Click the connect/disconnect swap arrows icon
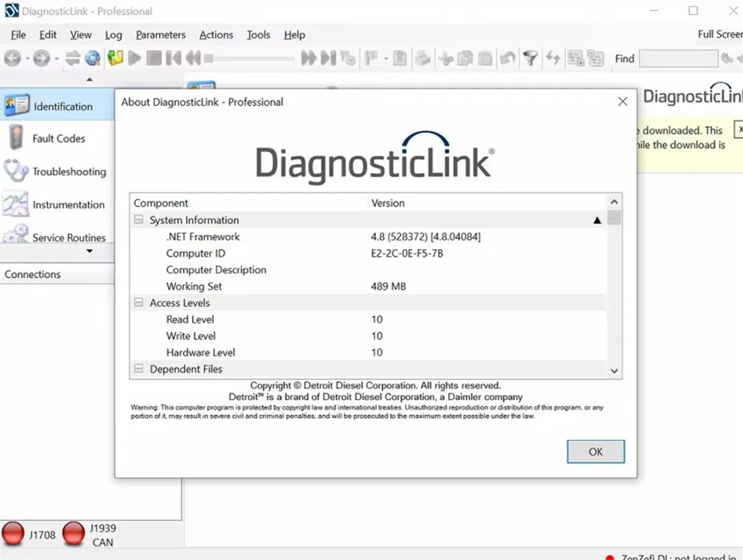The height and width of the screenshot is (560, 743). 73,58
